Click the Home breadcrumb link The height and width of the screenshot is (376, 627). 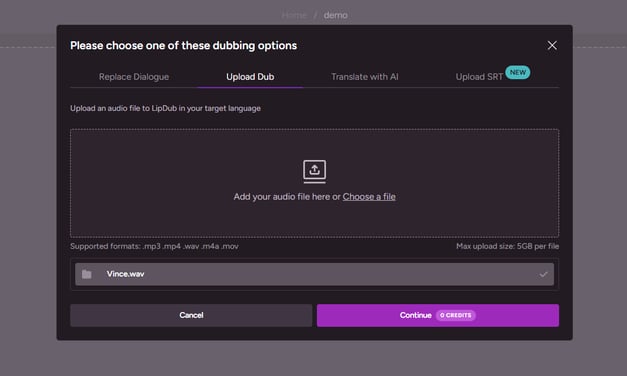[294, 15]
